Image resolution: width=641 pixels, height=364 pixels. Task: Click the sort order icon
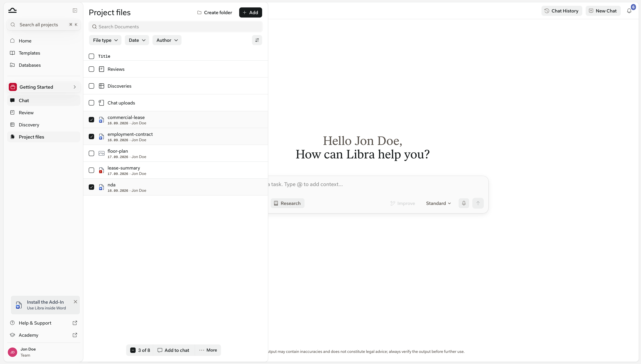[x=257, y=40]
